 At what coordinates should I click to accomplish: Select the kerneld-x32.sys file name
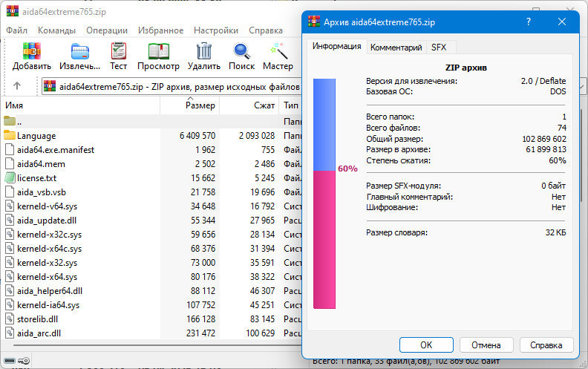47,263
